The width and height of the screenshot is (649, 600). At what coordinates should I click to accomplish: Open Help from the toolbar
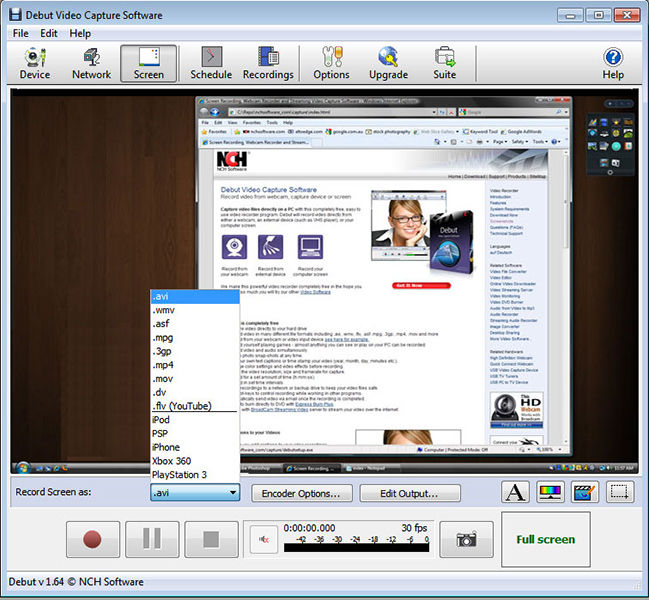(x=613, y=62)
